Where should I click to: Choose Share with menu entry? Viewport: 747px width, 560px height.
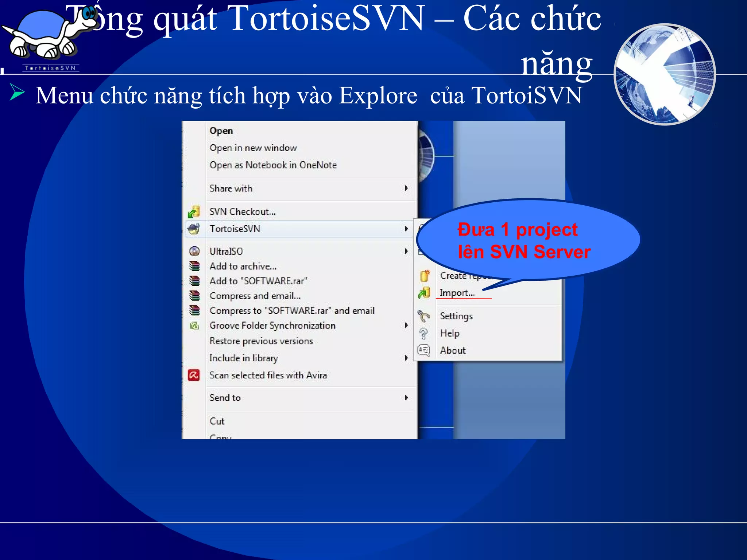tap(231, 188)
